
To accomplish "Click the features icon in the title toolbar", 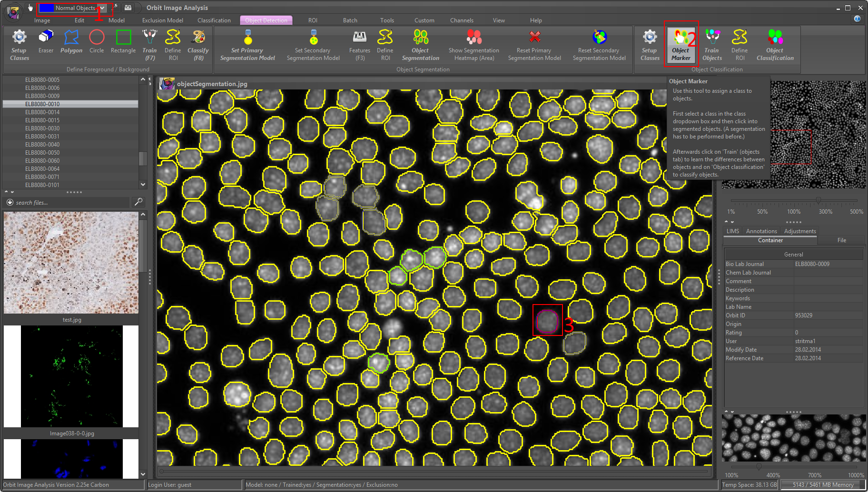I will click(x=128, y=8).
